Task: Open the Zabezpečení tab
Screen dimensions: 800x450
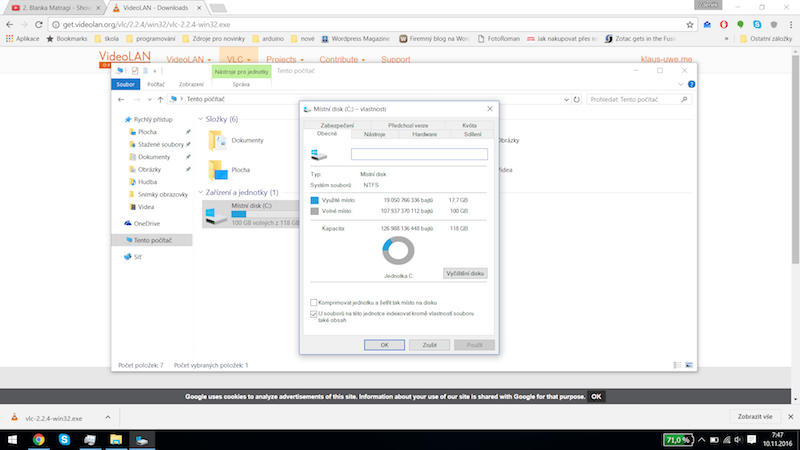Action: [x=335, y=125]
